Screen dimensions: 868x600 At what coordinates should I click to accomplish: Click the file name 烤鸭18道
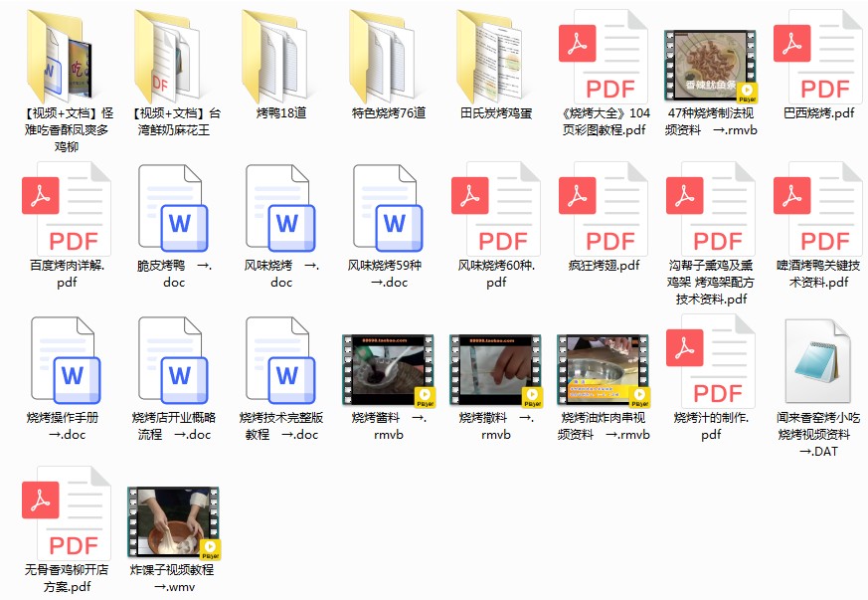pyautogui.click(x=281, y=113)
